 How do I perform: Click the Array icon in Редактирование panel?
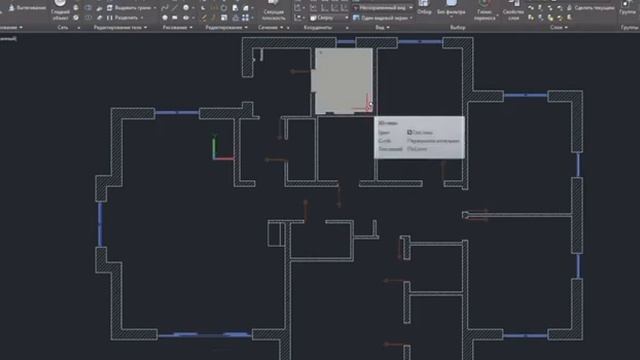pyautogui.click(x=245, y=18)
